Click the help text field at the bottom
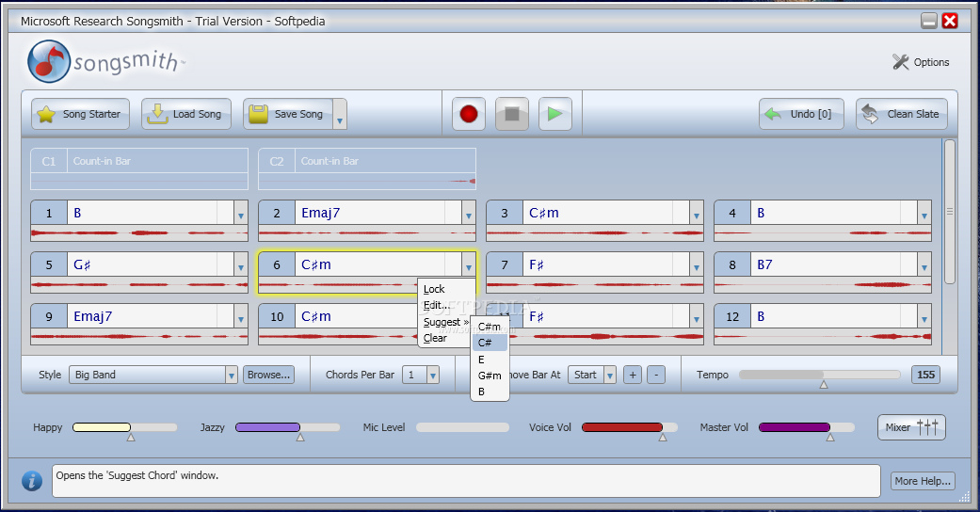980x512 pixels. click(466, 481)
